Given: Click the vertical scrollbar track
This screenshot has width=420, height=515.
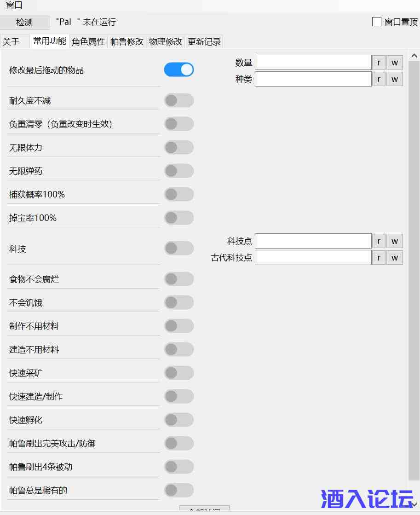Looking at the screenshot, I should coord(414,276).
